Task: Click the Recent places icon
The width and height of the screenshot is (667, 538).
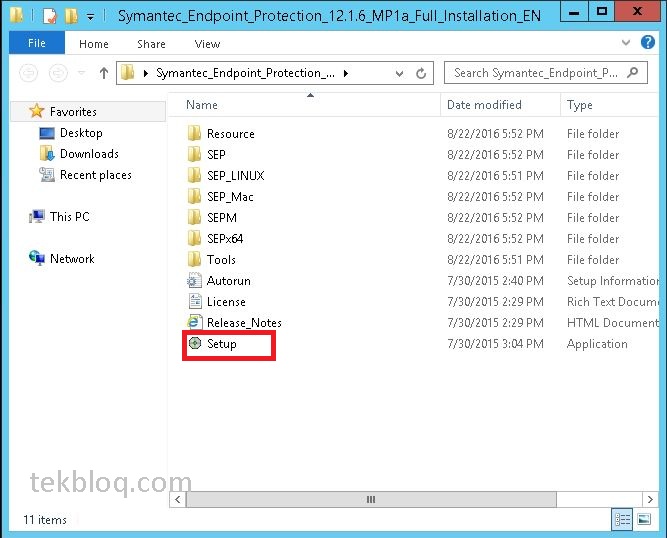Action: click(x=47, y=174)
